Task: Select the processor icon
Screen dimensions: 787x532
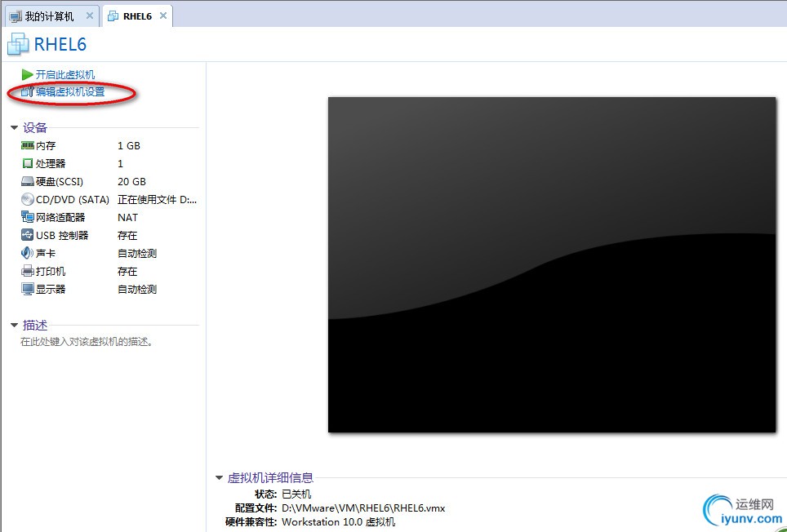Action: [x=28, y=163]
